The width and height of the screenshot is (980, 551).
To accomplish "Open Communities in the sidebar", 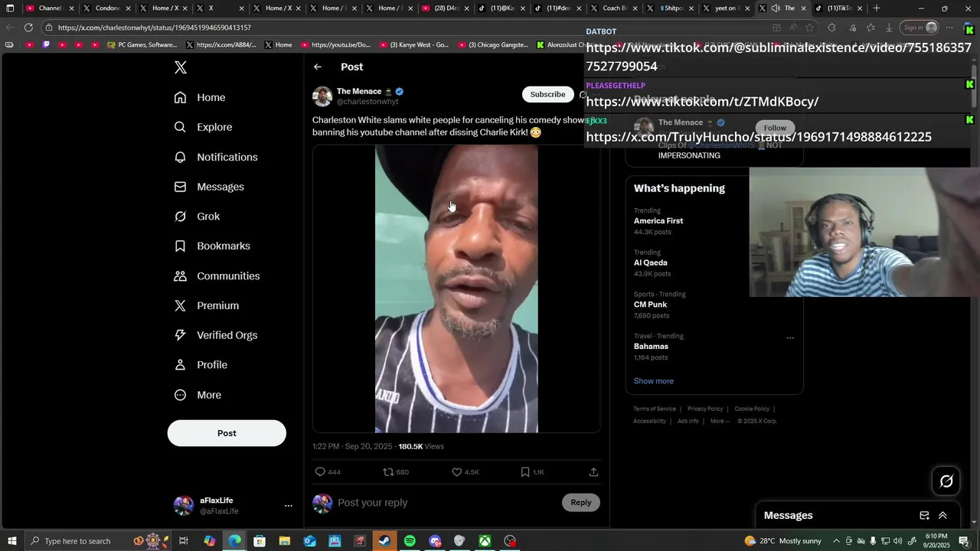I will coord(217,275).
